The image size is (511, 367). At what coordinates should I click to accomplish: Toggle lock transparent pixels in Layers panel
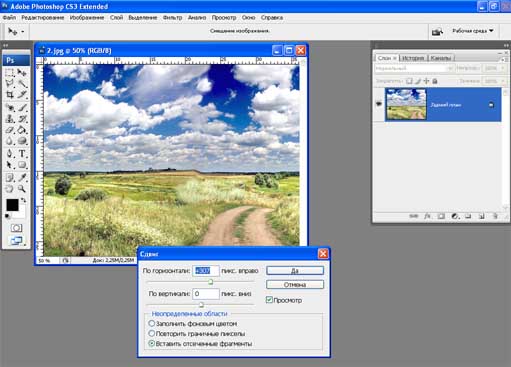point(409,81)
